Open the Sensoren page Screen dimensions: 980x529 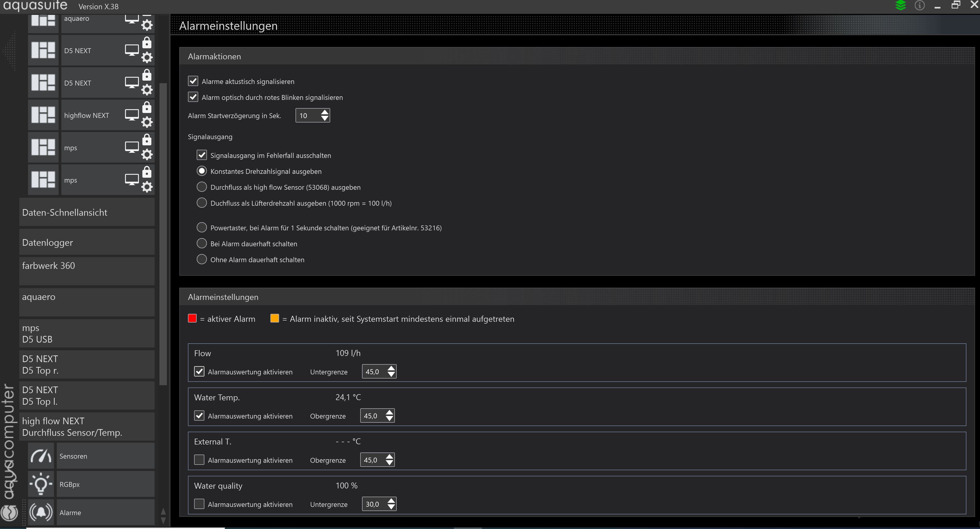105,456
